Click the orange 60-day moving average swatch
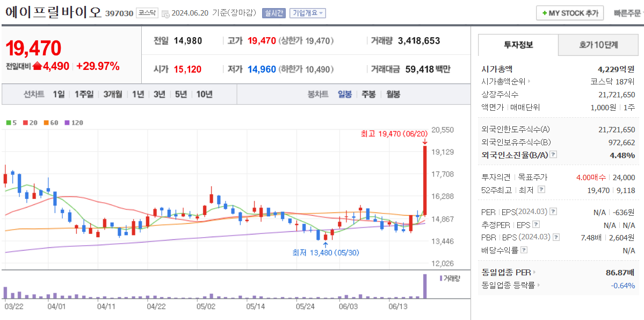The height and width of the screenshot is (320, 644). coord(47,123)
